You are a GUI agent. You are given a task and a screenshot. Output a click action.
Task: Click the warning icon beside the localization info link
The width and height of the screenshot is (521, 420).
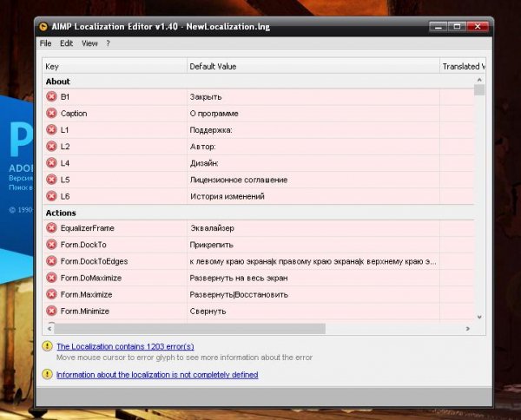tap(47, 374)
